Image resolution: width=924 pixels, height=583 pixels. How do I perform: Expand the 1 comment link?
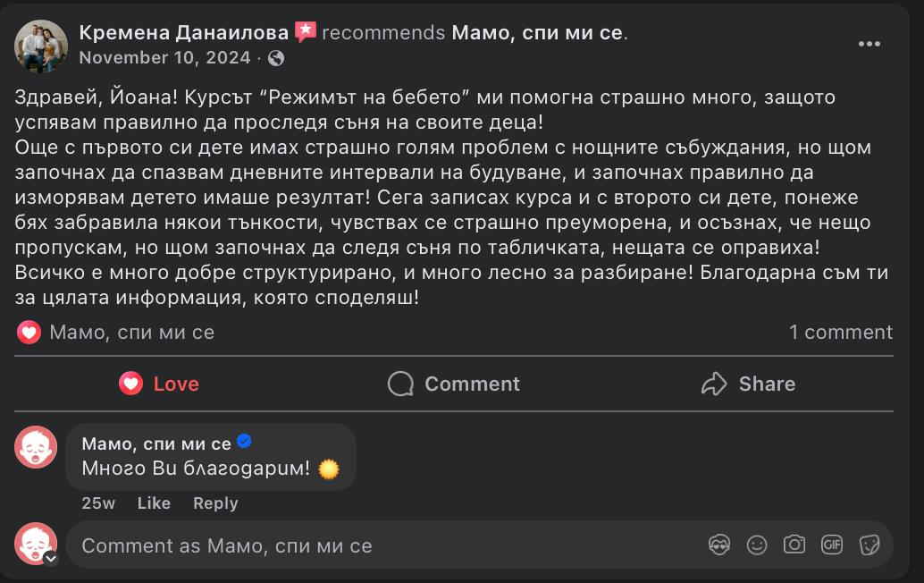840,333
